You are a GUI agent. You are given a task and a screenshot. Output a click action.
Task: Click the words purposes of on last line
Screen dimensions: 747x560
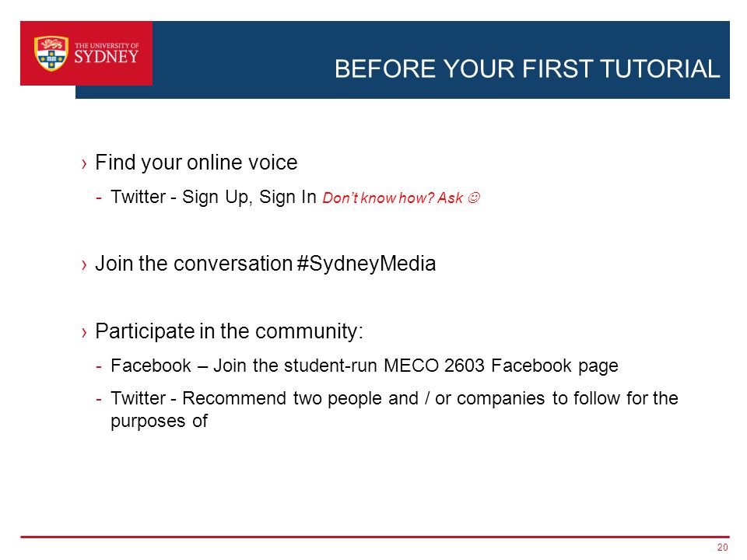[x=159, y=422]
